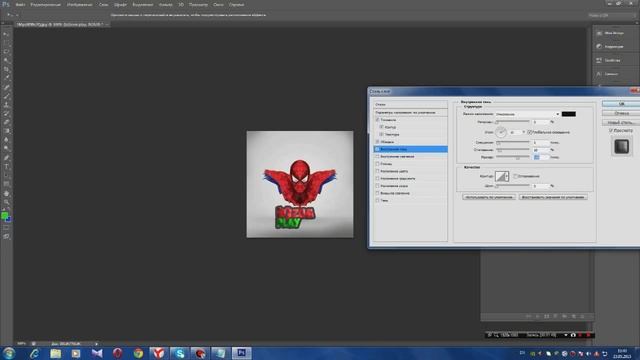Select the Clone Stamp tool

coord(6,104)
